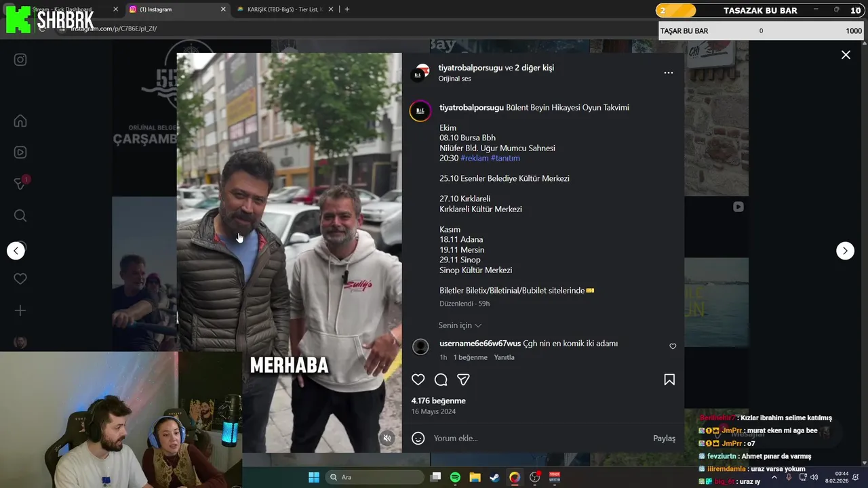Open Steam from the taskbar
868x488 pixels.
click(x=494, y=477)
